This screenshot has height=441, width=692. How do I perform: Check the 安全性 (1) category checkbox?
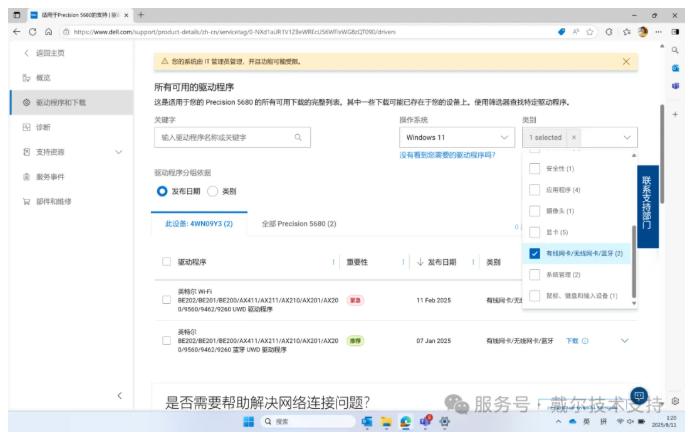pos(534,169)
